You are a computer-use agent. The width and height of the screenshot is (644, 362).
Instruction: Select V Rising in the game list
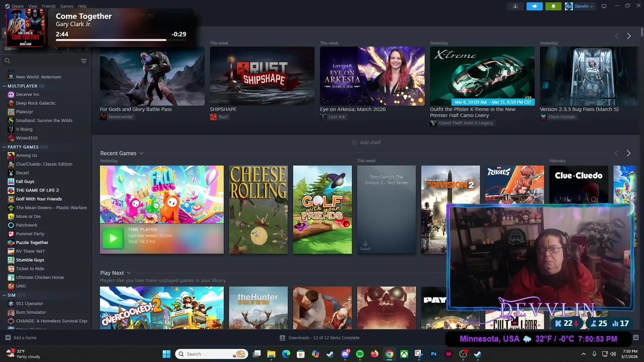pyautogui.click(x=24, y=129)
